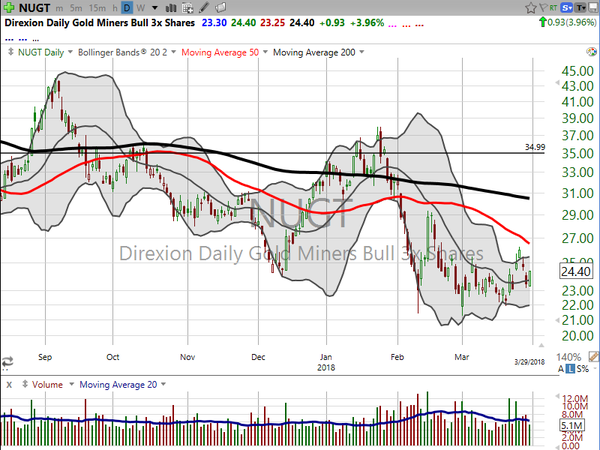Click the time axis up arrow marker
The image size is (600, 450).
click(541, 346)
